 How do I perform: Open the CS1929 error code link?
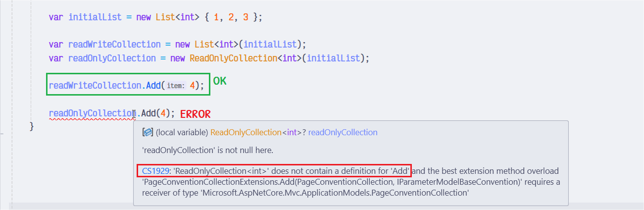tap(155, 171)
